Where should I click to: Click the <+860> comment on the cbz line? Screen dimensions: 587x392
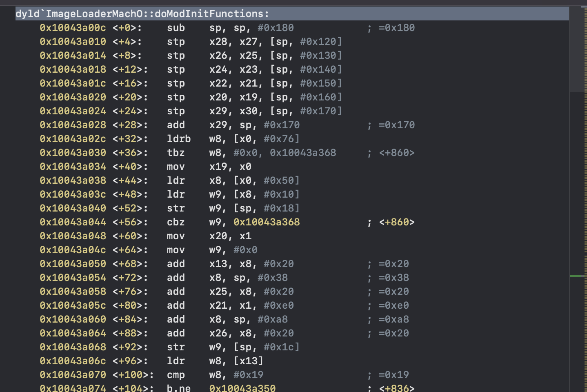coord(397,222)
